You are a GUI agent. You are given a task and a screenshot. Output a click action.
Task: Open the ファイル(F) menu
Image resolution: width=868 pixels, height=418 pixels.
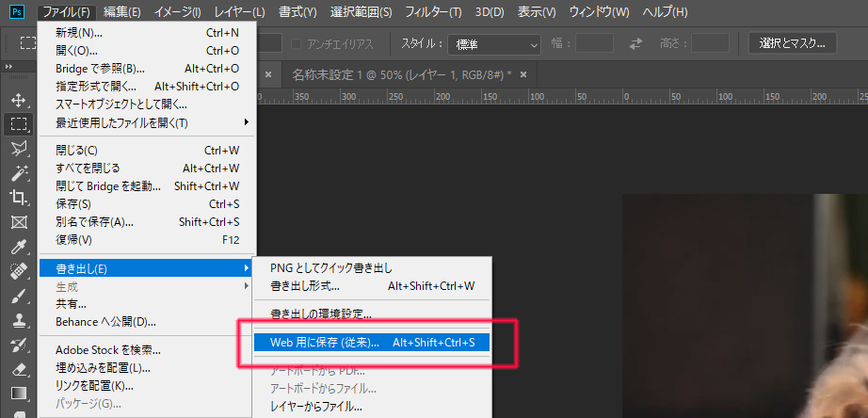click(x=67, y=11)
